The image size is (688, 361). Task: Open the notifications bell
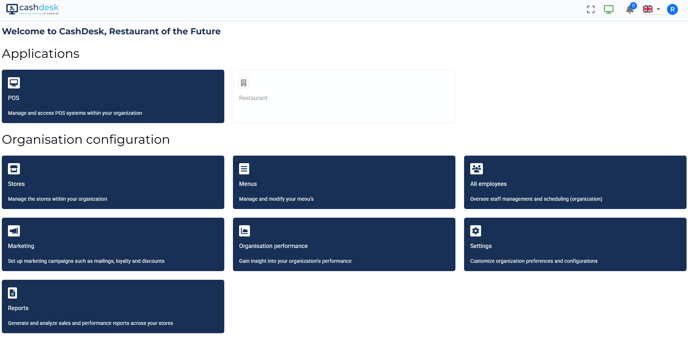[x=630, y=9]
